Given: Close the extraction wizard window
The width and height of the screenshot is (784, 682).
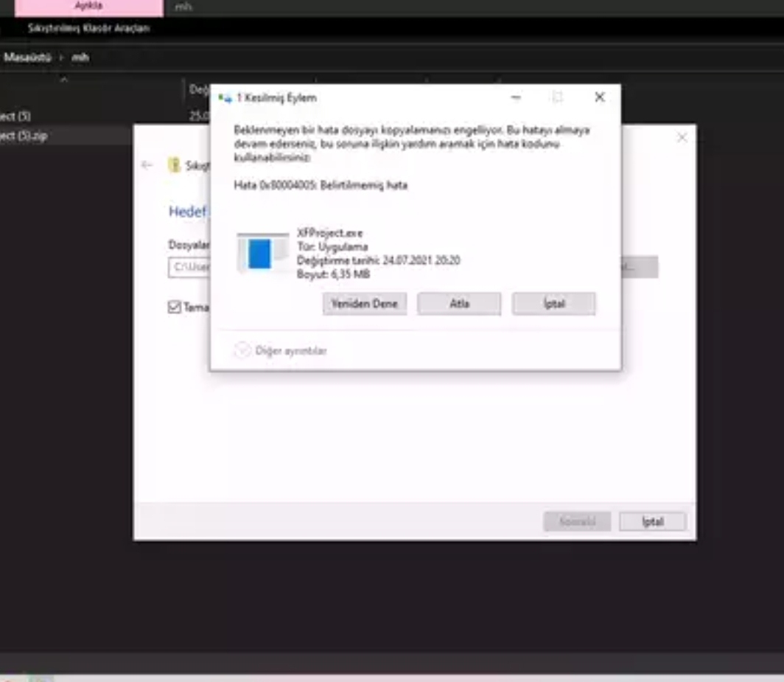Looking at the screenshot, I should point(682,138).
